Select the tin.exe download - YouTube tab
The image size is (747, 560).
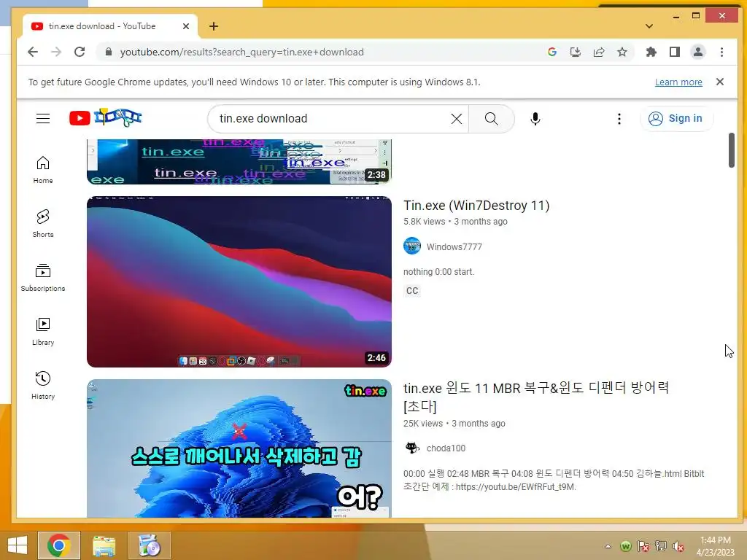click(111, 26)
